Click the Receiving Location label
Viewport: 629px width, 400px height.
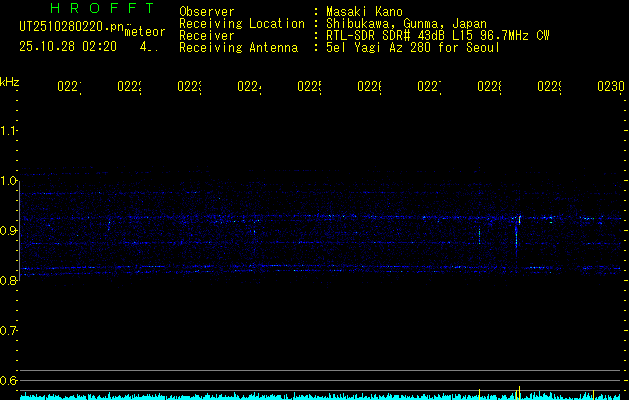coord(241,23)
